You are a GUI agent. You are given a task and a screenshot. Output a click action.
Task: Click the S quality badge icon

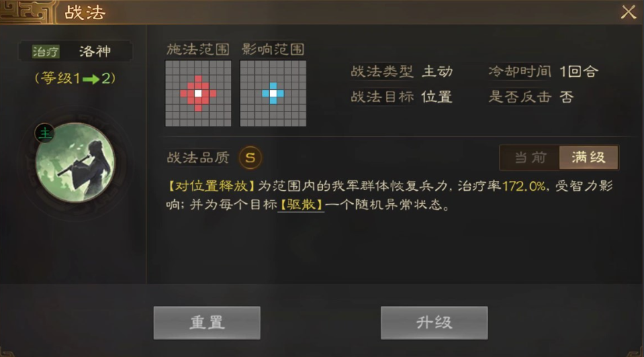[x=250, y=158]
